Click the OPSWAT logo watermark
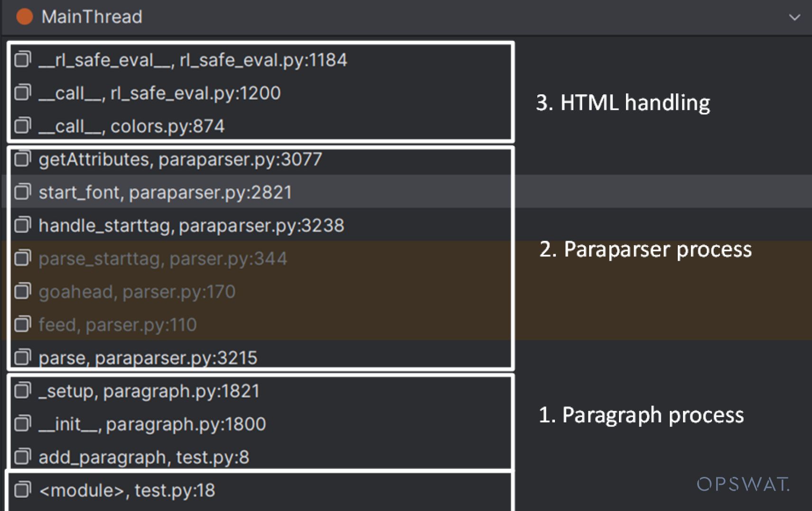 click(x=743, y=484)
